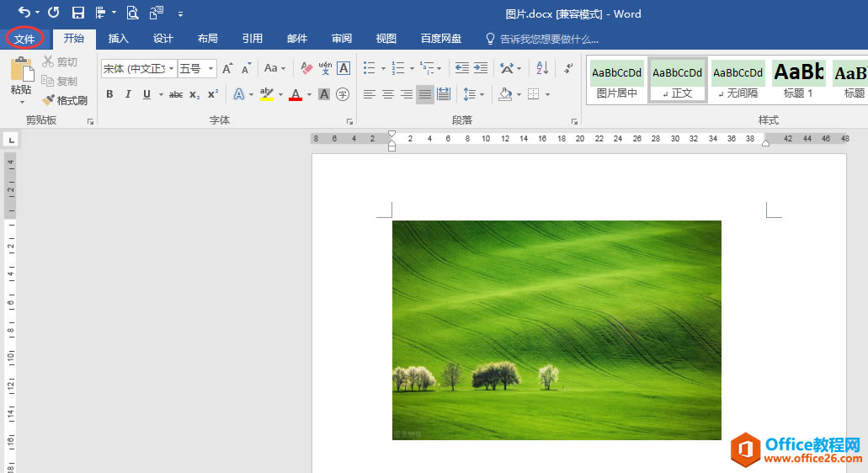868x473 pixels.
Task: Click the Bullets list icon
Action: point(370,68)
